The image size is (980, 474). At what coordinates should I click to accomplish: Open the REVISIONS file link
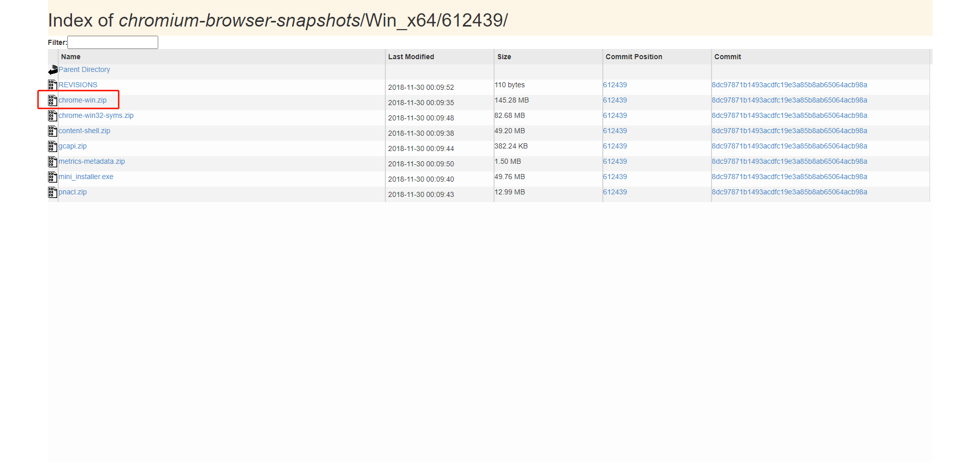click(x=78, y=85)
